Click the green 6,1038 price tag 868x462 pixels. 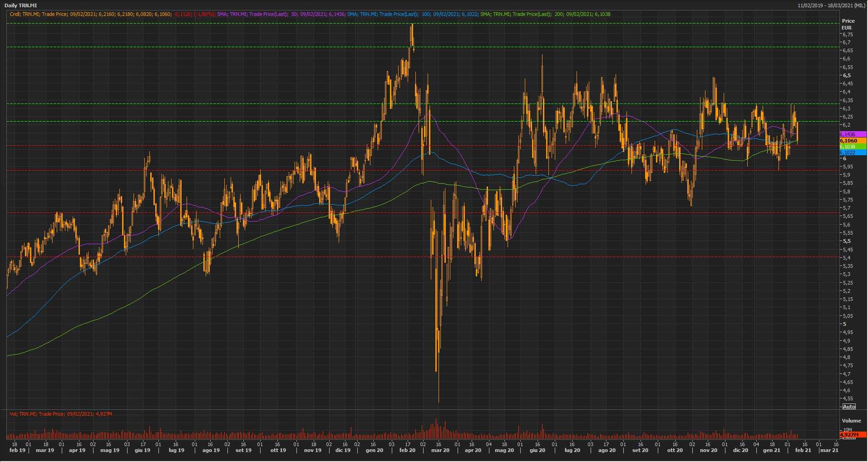(x=853, y=147)
